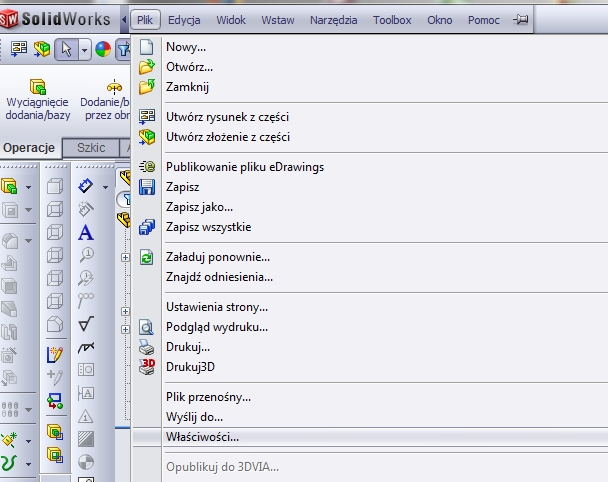Open the Narzędzia menu
This screenshot has width=608, height=482.
pyautogui.click(x=332, y=20)
